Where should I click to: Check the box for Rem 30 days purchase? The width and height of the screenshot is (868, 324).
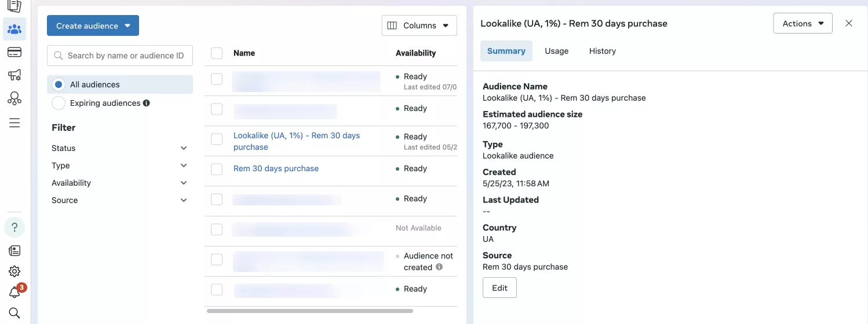pos(217,169)
